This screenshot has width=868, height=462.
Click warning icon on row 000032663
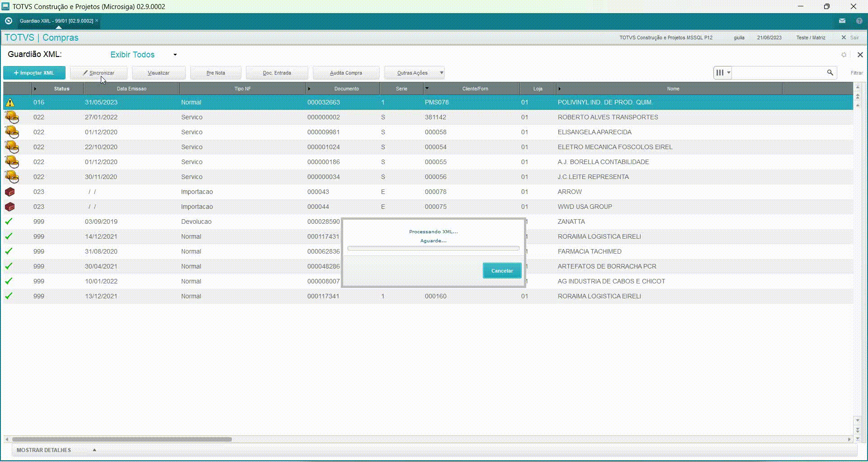coord(9,103)
